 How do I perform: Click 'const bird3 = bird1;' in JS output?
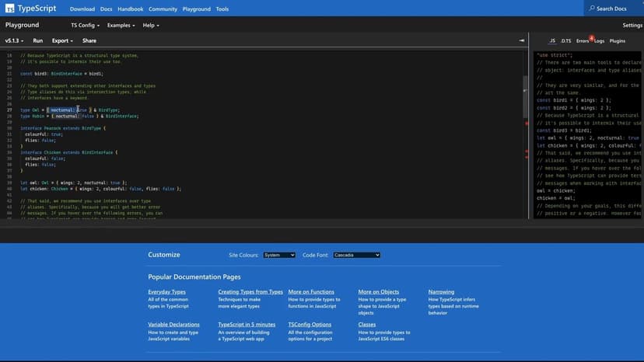(x=564, y=131)
